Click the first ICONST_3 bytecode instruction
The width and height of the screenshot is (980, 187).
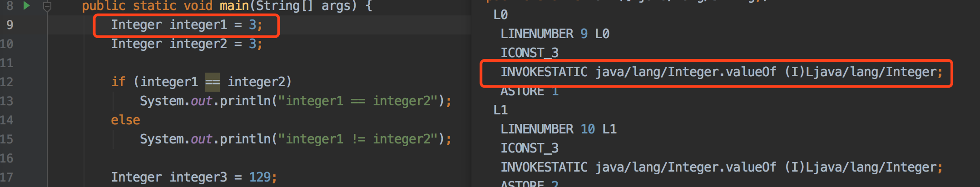tap(530, 53)
